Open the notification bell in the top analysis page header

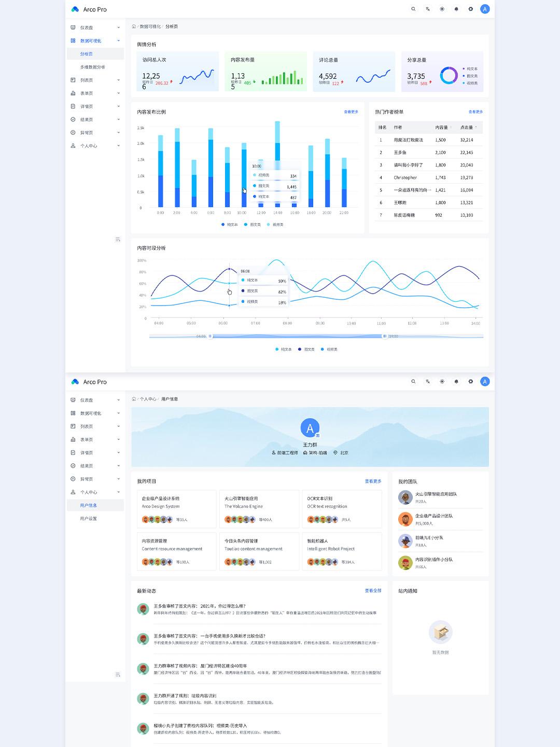(x=456, y=9)
